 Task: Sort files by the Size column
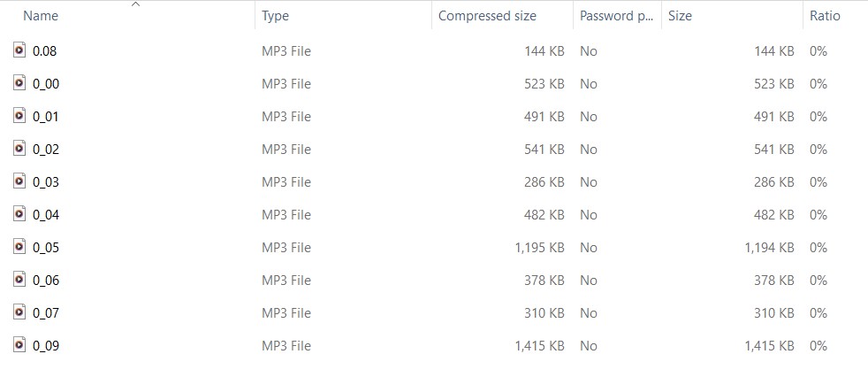tap(681, 16)
